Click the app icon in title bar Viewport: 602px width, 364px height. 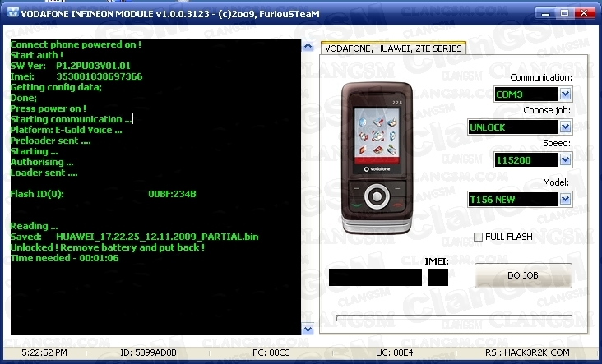(12, 12)
